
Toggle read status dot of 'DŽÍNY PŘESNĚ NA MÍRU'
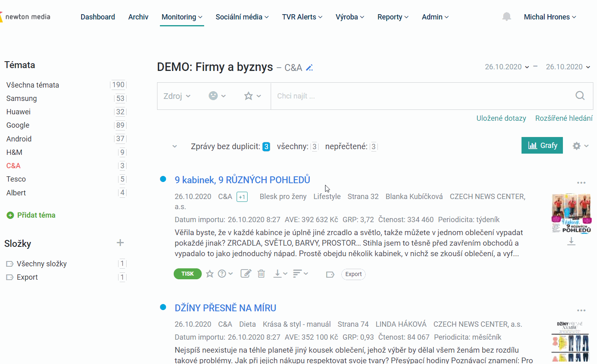coord(163,307)
